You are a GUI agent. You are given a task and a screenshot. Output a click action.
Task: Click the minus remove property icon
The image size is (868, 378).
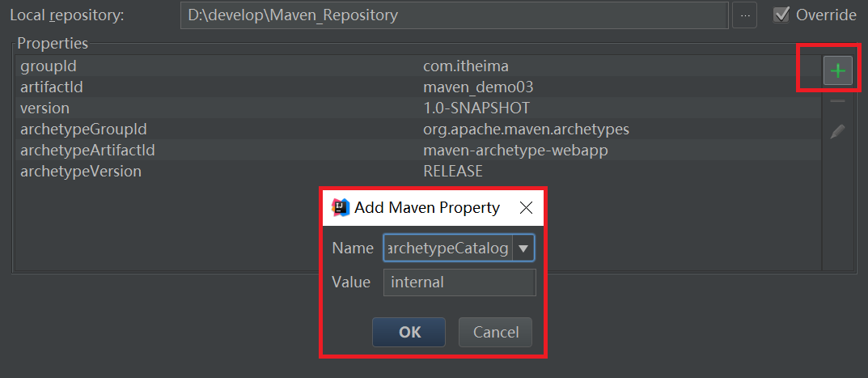(x=837, y=101)
